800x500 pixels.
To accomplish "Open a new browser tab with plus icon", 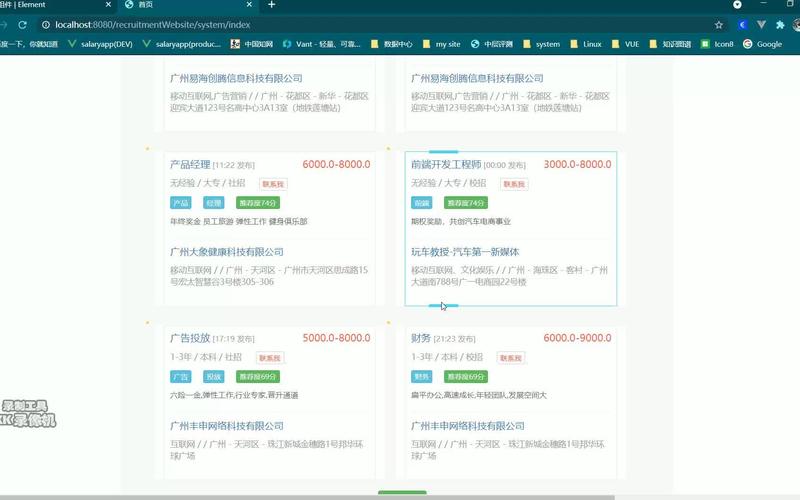I will pos(272,5).
